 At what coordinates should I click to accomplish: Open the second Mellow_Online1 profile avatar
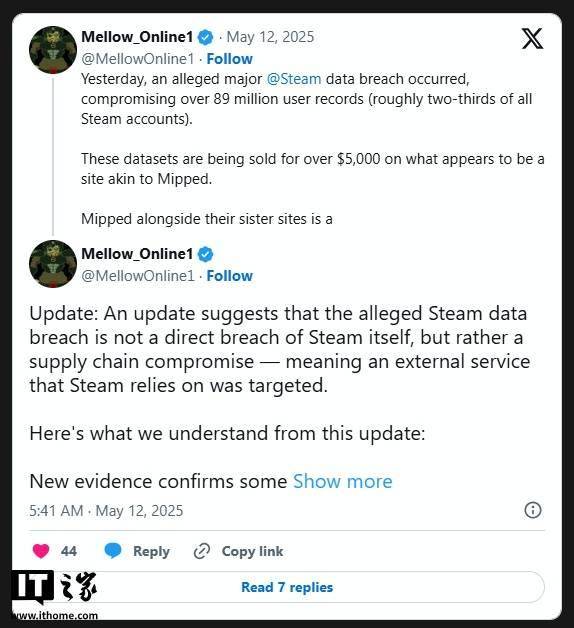coord(53,264)
